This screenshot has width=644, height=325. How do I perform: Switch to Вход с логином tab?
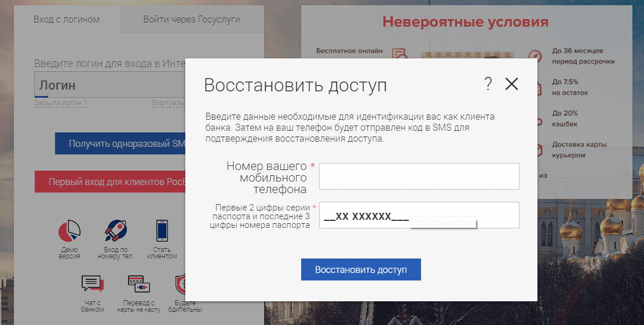point(67,19)
